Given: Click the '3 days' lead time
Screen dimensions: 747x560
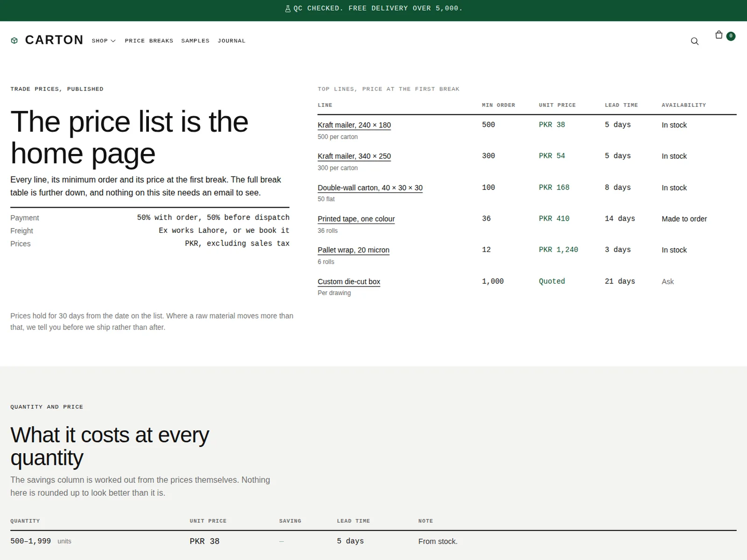Looking at the screenshot, I should (618, 250).
